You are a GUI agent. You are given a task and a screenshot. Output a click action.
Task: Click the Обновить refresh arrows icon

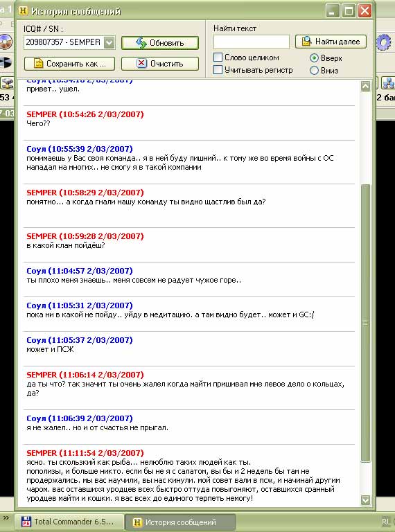(x=141, y=43)
